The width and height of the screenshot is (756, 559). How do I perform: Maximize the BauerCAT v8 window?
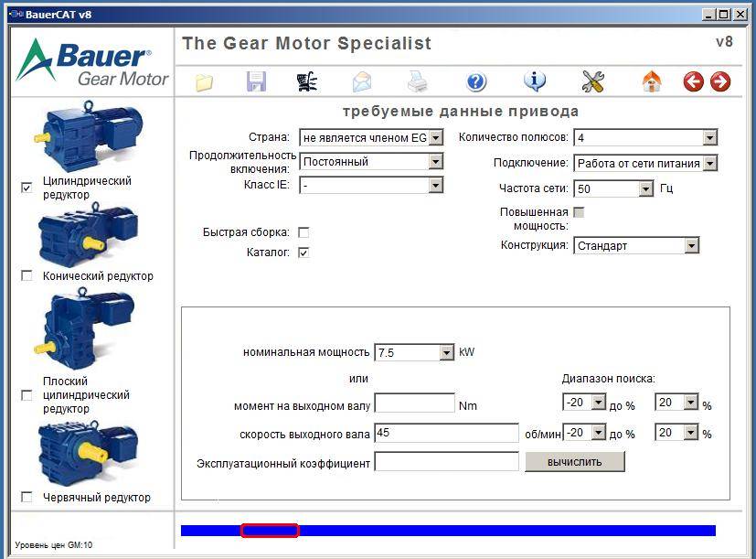click(723, 15)
